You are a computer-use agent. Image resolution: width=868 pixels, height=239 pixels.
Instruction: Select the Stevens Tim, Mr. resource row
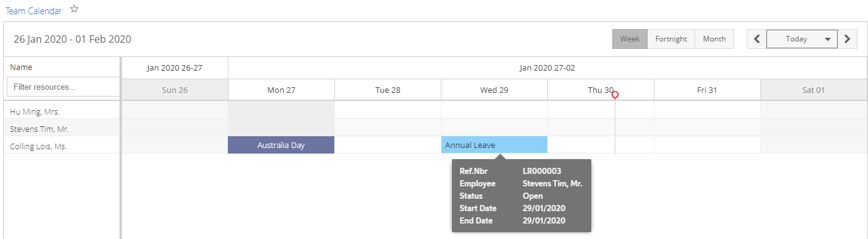pyautogui.click(x=62, y=129)
